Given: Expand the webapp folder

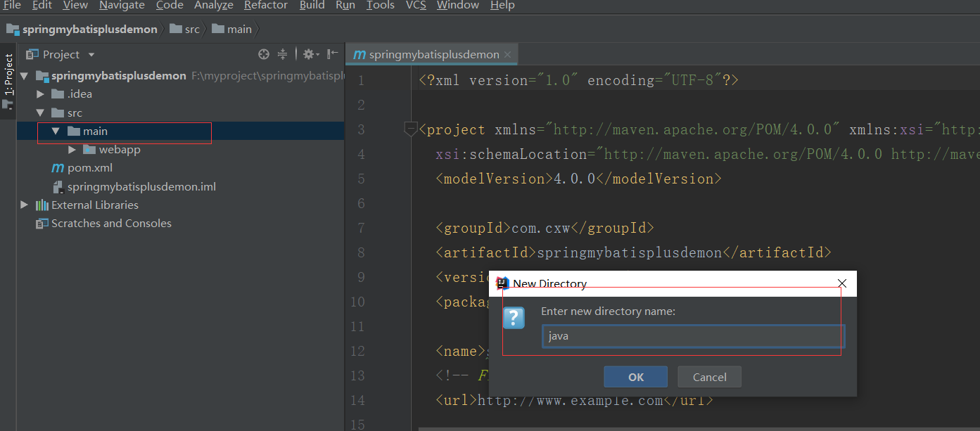Looking at the screenshot, I should click(72, 150).
